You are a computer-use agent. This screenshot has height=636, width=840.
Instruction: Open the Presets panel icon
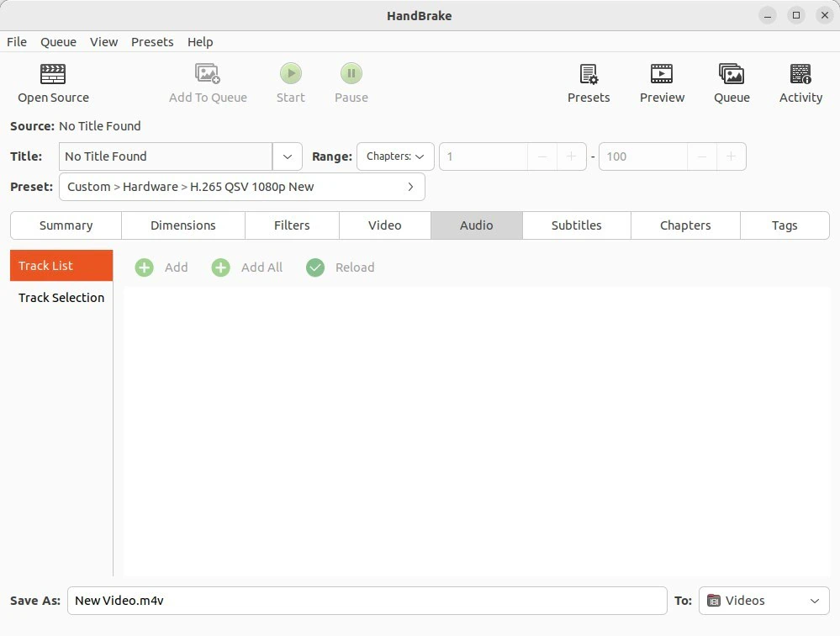(589, 74)
